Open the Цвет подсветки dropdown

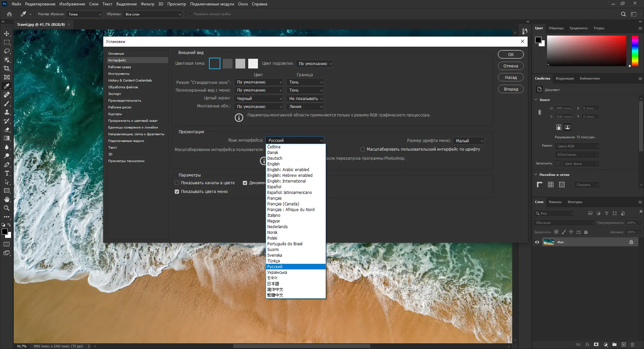click(315, 64)
